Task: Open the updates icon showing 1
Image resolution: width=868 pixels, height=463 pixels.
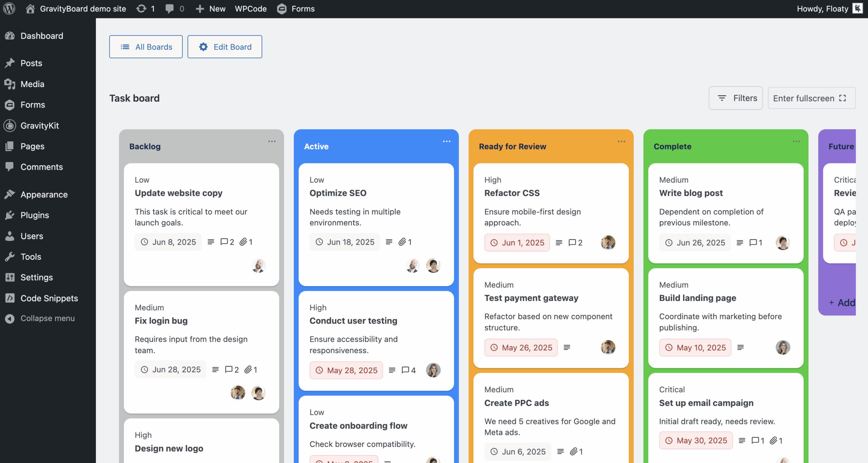Action: click(x=145, y=9)
